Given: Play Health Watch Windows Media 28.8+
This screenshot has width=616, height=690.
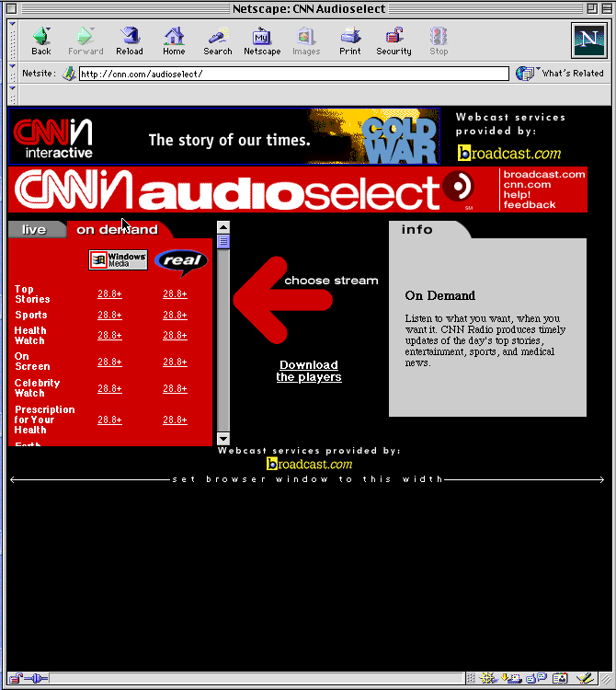Looking at the screenshot, I should [x=109, y=335].
